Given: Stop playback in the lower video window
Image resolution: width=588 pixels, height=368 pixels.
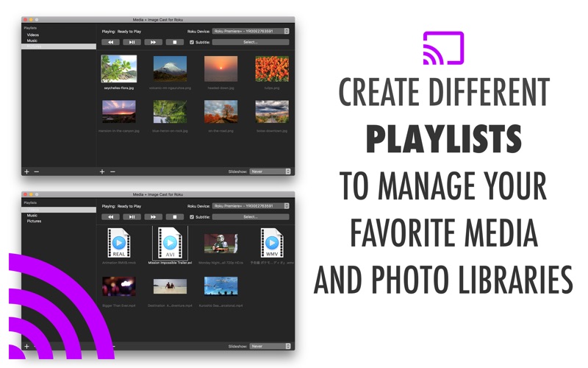Looking at the screenshot, I should coord(175,217).
